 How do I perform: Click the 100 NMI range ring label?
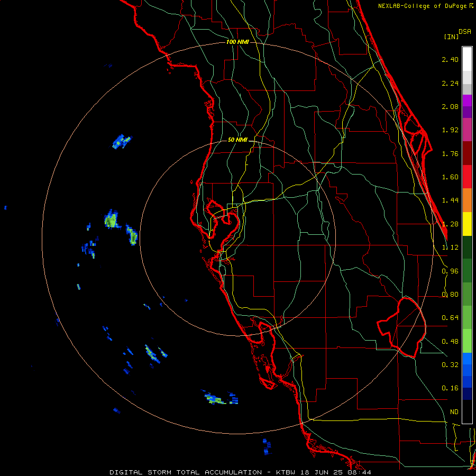pyautogui.click(x=237, y=42)
